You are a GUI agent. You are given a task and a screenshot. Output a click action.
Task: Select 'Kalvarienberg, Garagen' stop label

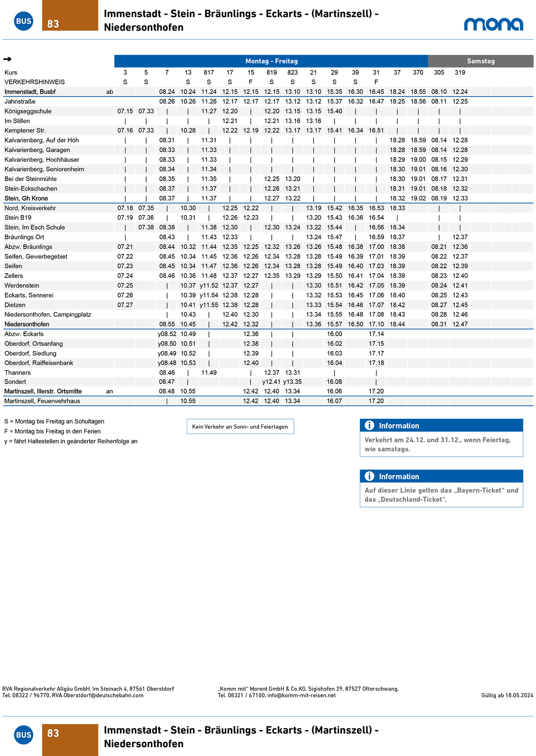pyautogui.click(x=37, y=150)
